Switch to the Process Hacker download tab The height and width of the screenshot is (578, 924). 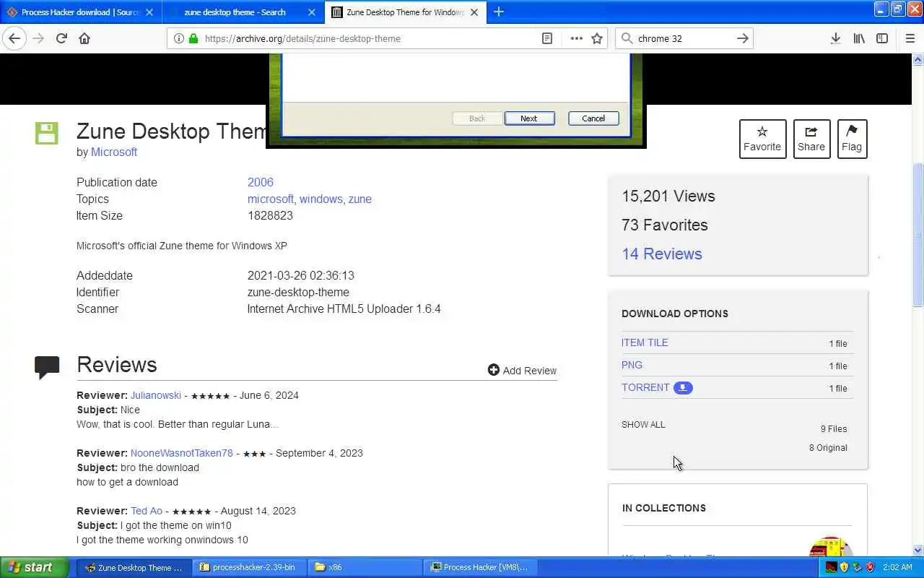pos(81,12)
